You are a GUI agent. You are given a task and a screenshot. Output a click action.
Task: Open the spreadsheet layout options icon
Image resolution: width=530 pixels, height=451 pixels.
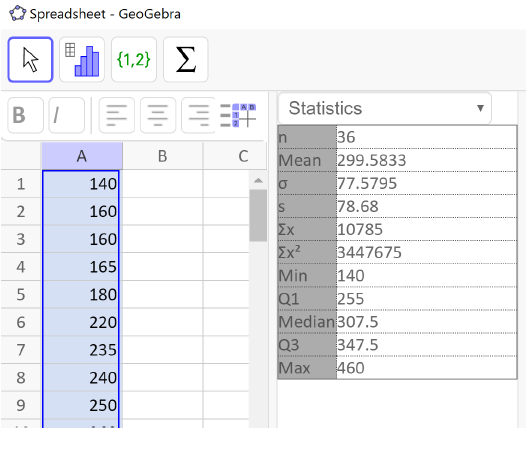point(238,115)
